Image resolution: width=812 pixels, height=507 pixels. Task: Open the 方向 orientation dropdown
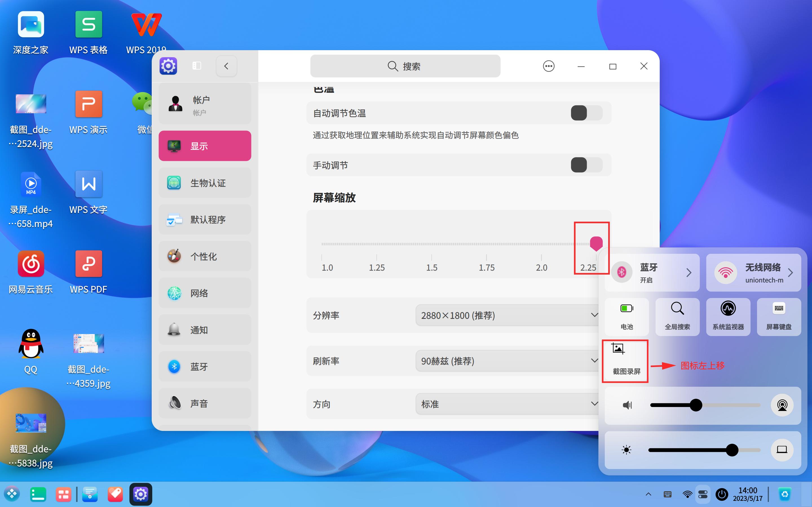tap(507, 404)
